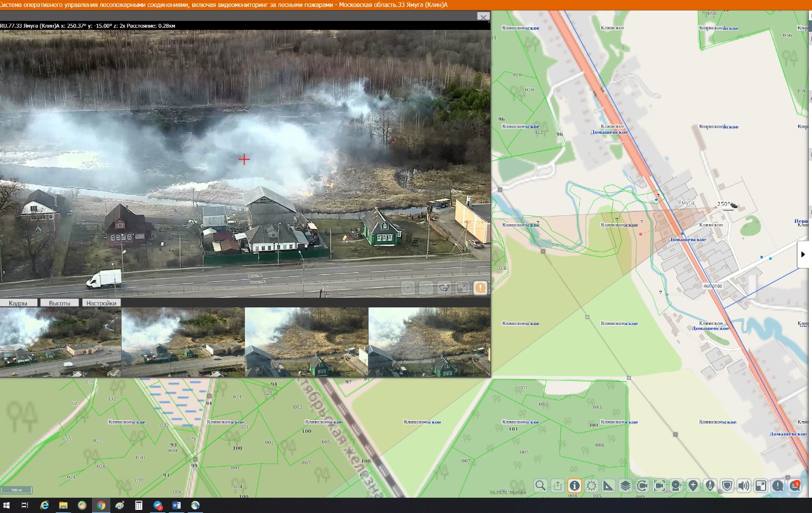The height and width of the screenshot is (513, 812).
Task: Open Microsoft Word from the taskbar
Action: pyautogui.click(x=176, y=505)
